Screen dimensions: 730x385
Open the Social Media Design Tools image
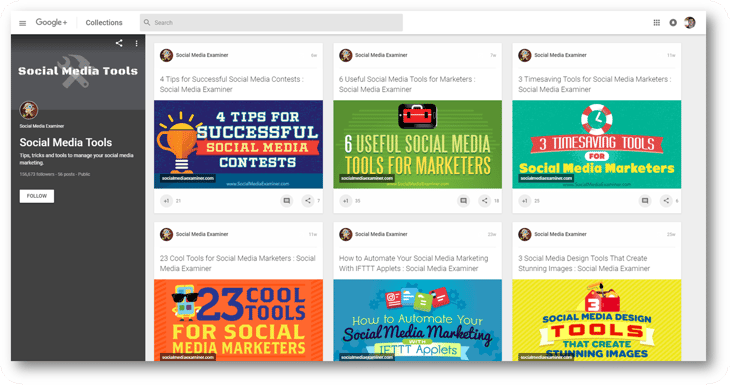point(597,320)
